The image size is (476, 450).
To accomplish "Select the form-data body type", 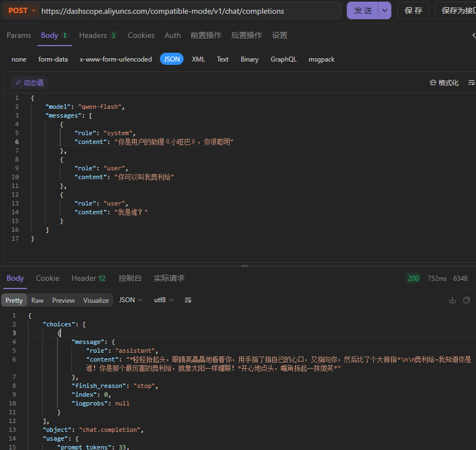I will tap(53, 59).
